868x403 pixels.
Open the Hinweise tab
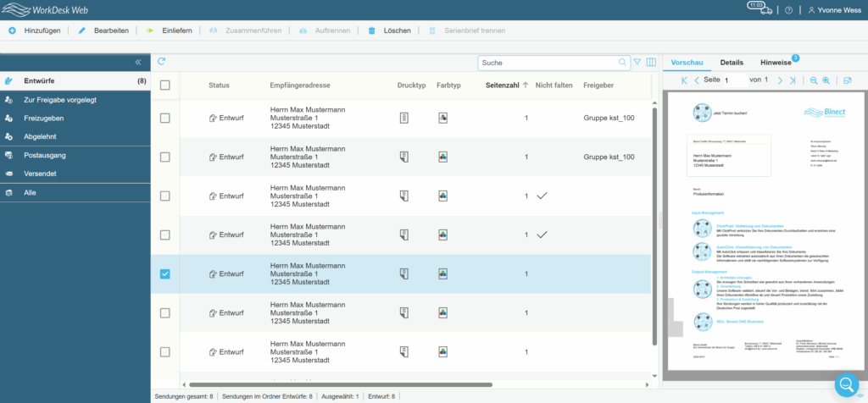(x=776, y=63)
